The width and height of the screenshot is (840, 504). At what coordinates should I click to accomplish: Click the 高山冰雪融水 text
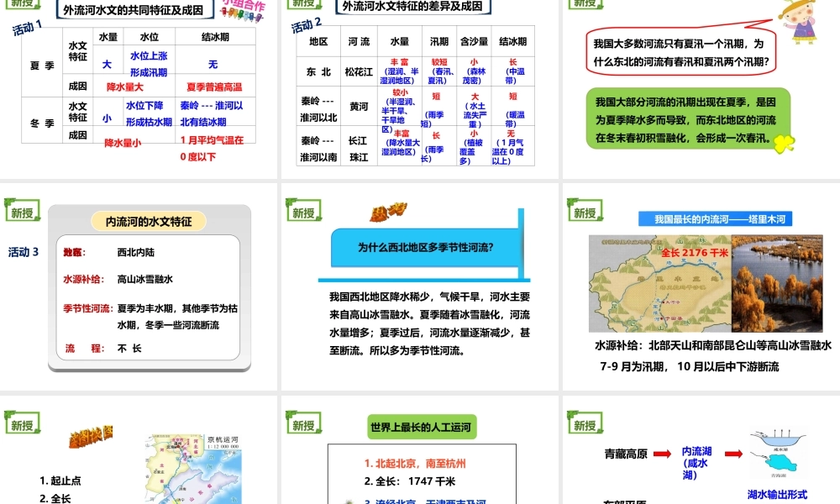tap(145, 279)
